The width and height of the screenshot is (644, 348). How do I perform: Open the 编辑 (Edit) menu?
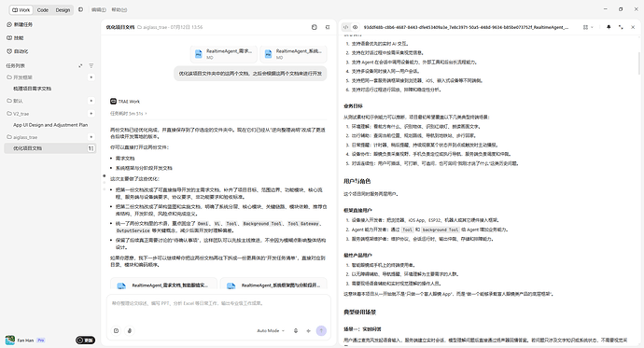coord(98,10)
